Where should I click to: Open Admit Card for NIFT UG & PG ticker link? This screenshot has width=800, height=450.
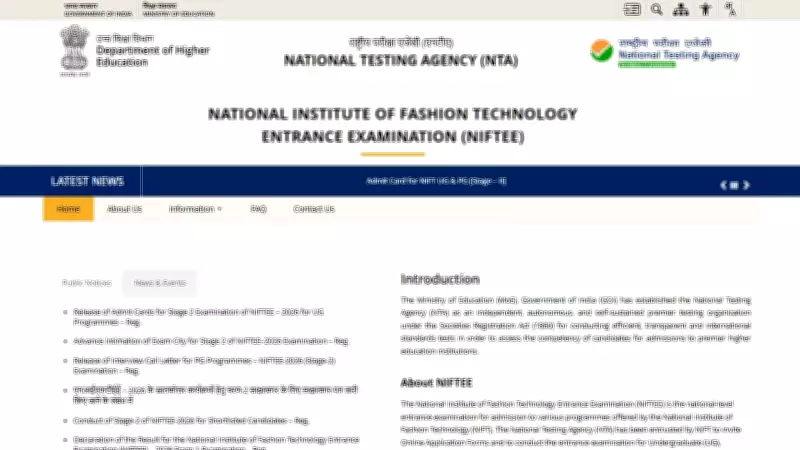[436, 181]
